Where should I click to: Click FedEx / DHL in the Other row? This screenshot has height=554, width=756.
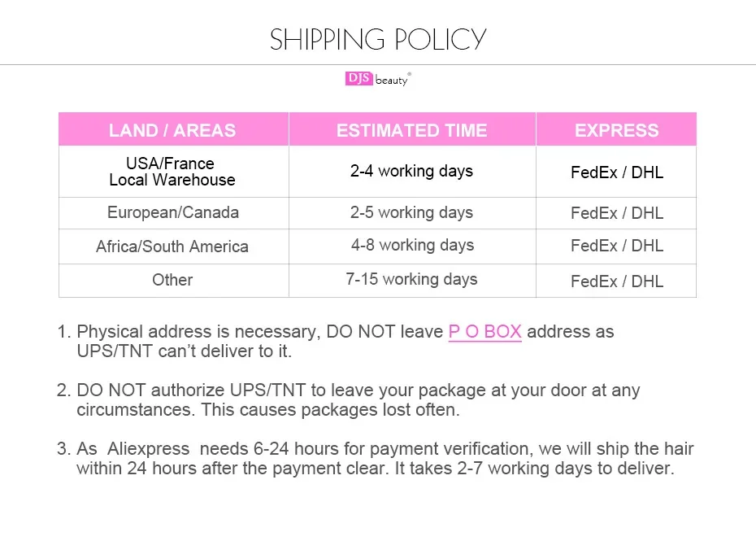(617, 281)
